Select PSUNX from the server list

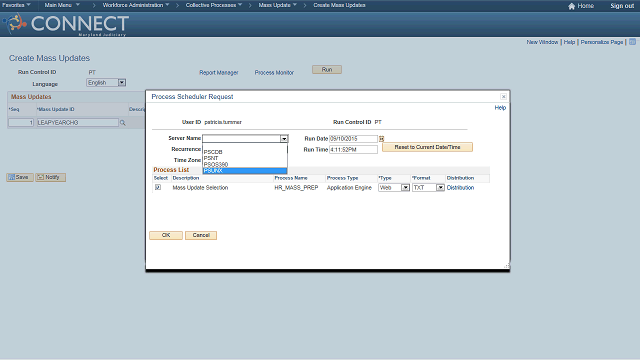click(x=245, y=171)
